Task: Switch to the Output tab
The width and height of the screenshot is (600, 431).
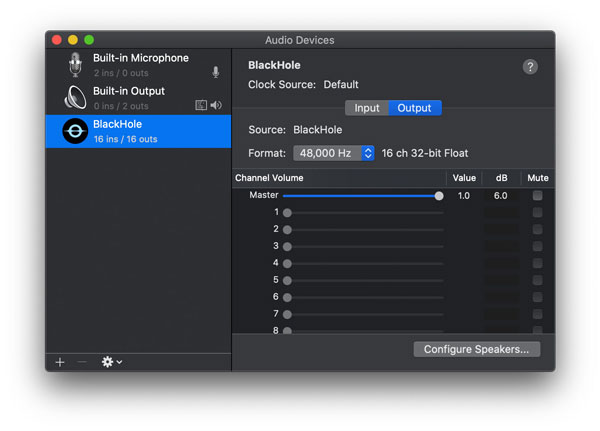Action: click(x=414, y=108)
